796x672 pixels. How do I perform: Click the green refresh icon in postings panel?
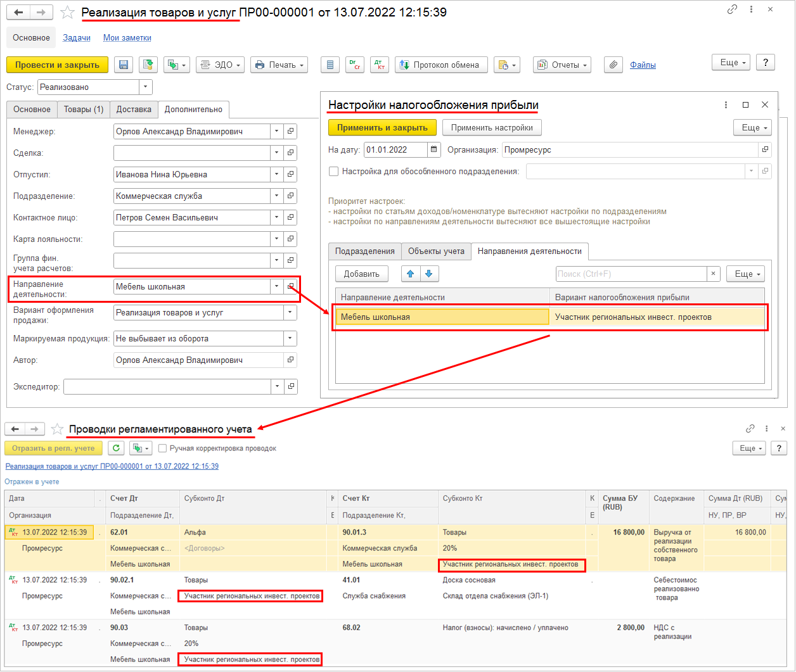pyautogui.click(x=115, y=448)
